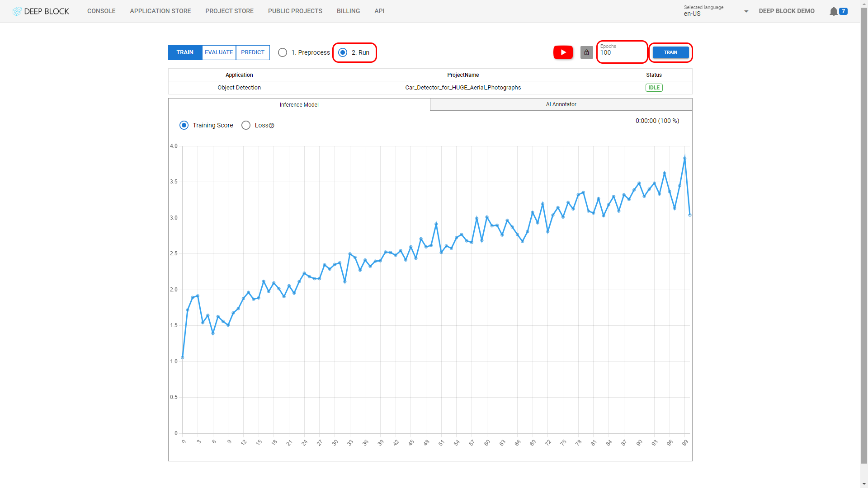Viewport: 868px width, 488px height.
Task: Click the lock icon button
Action: (586, 52)
